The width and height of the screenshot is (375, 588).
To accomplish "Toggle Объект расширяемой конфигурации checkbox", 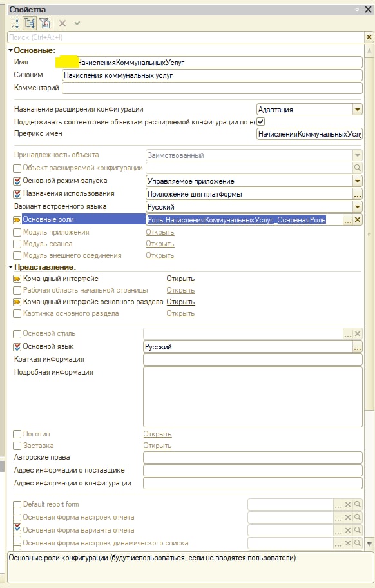I will [17, 168].
